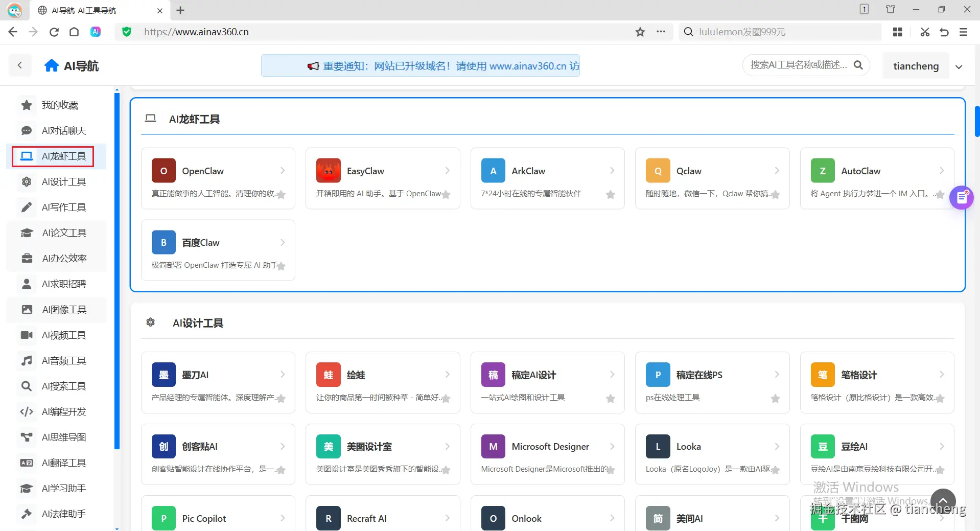Select the AI音频工具 music note icon
Viewport: 980px width, 531px height.
point(26,360)
